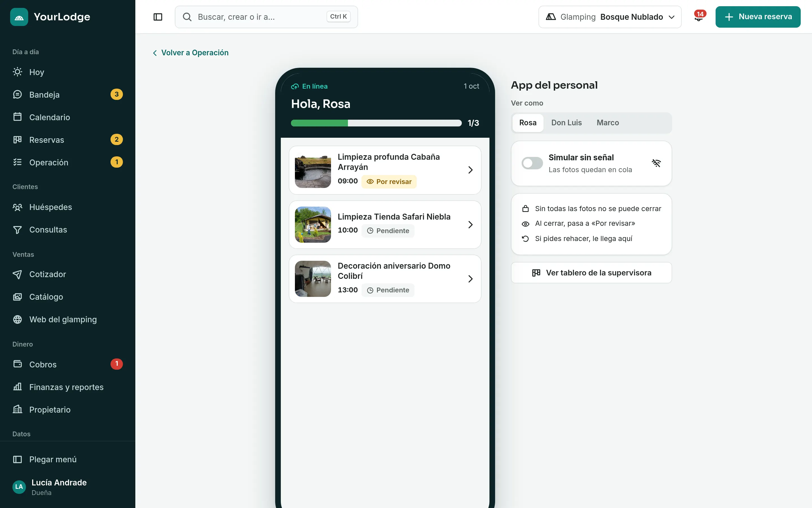Open Catálogo in the sidebar

[67, 297]
